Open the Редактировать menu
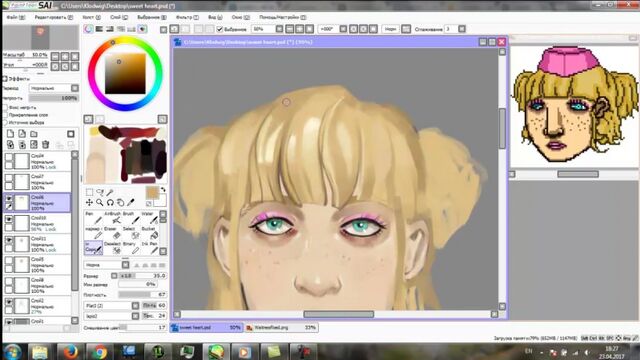This screenshot has height=360, width=640. pyautogui.click(x=53, y=18)
